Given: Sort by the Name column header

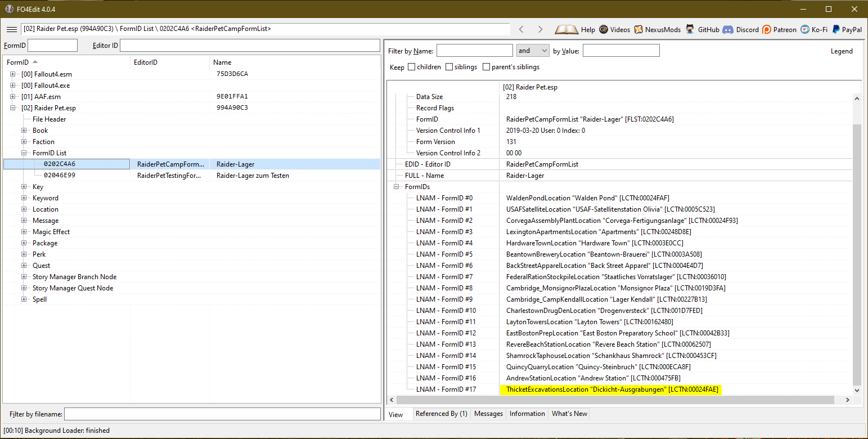Looking at the screenshot, I should coord(295,62).
